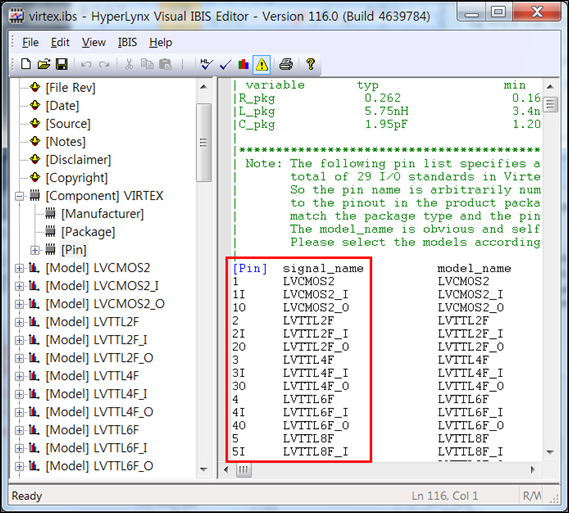Image resolution: width=569 pixels, height=513 pixels.
Task: Click the 5.75nH value in editor
Action: (386, 111)
